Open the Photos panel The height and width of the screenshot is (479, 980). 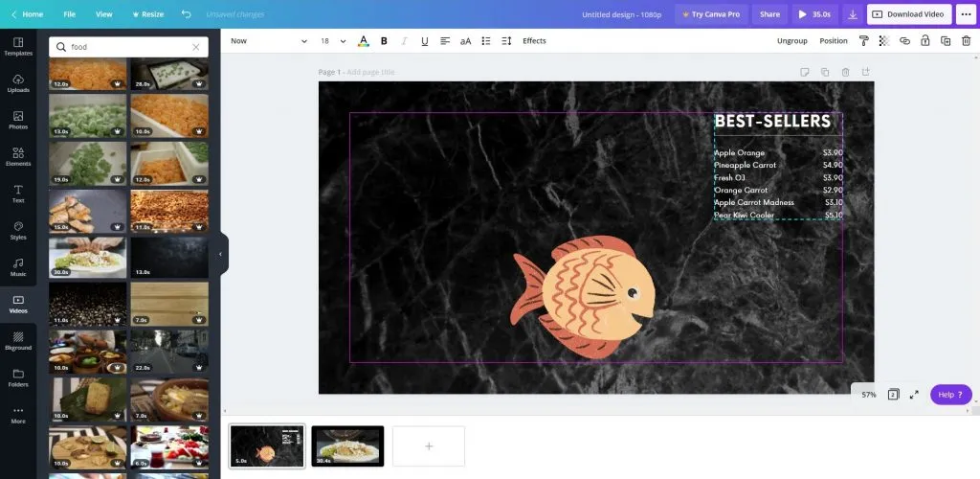(18, 120)
